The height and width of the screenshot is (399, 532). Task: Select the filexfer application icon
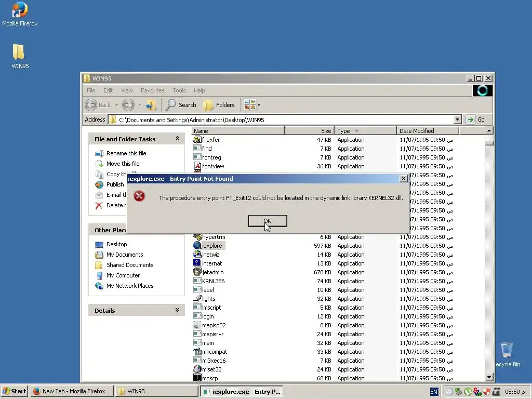click(x=197, y=139)
